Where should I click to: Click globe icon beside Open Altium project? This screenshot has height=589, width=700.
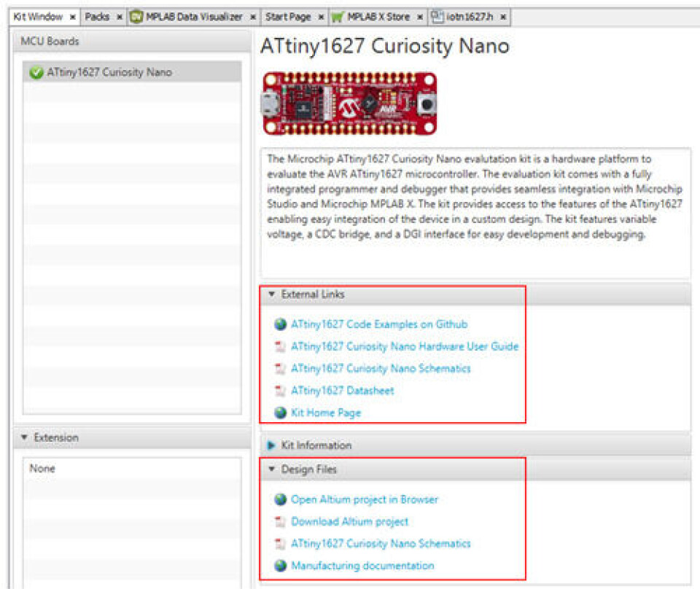(280, 499)
